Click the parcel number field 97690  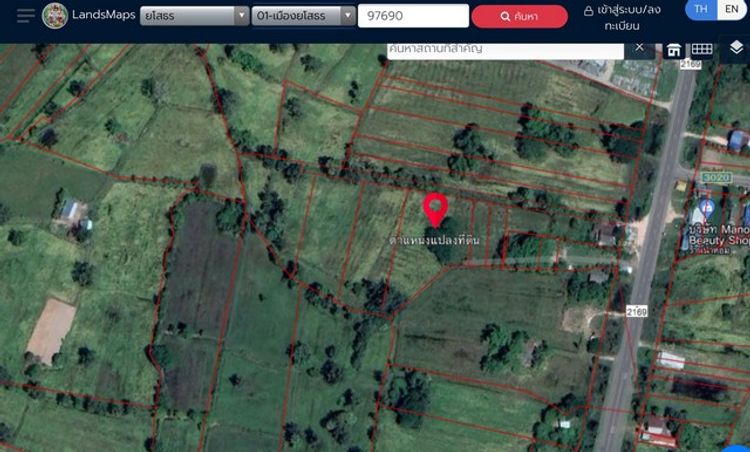pos(413,16)
